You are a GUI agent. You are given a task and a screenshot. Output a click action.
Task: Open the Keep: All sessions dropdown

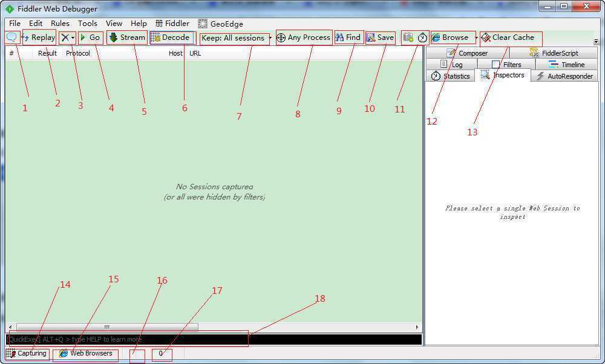point(236,37)
